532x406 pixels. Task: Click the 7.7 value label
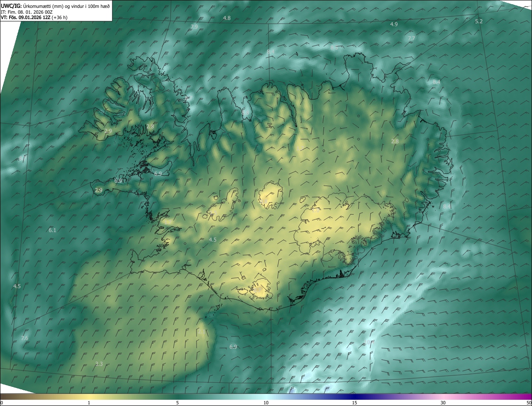pos(411,39)
